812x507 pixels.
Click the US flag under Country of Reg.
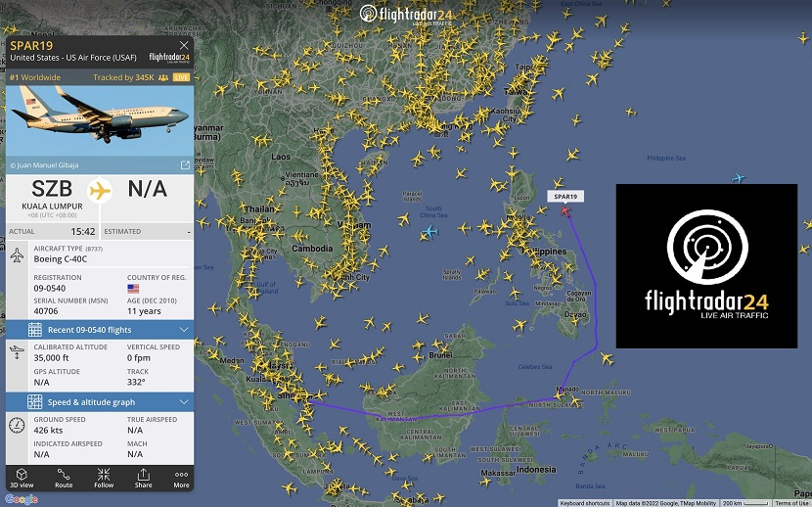(133, 289)
